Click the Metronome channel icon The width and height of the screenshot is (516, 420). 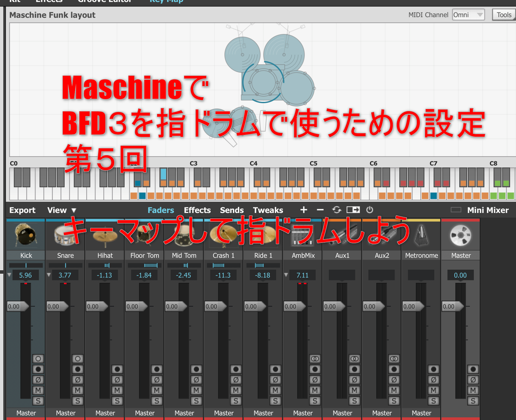click(421, 235)
